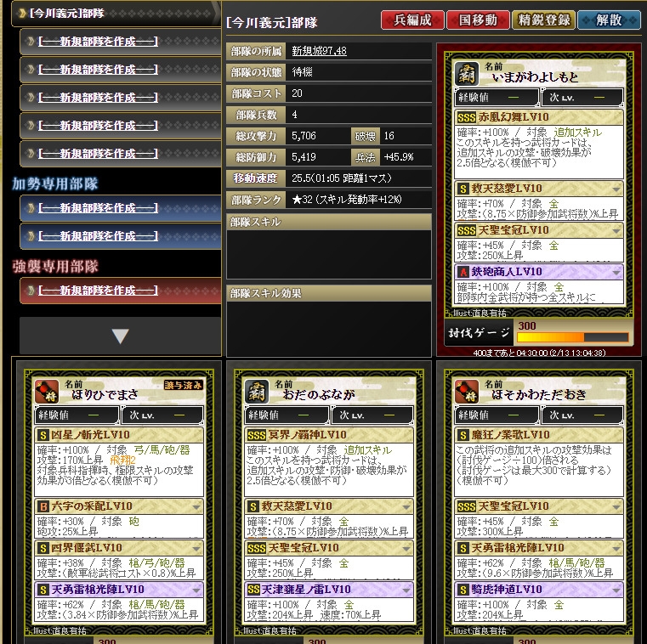Click the B rank badge of 六字の采配LV10
647x644 pixels.
coord(43,506)
